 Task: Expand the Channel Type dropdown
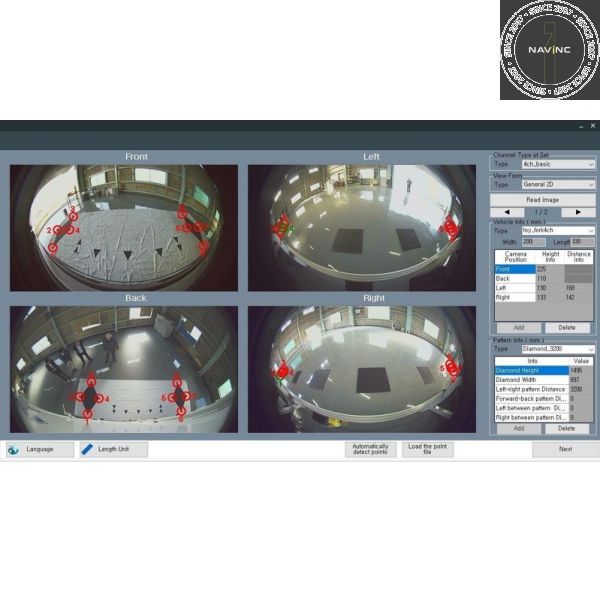(590, 164)
